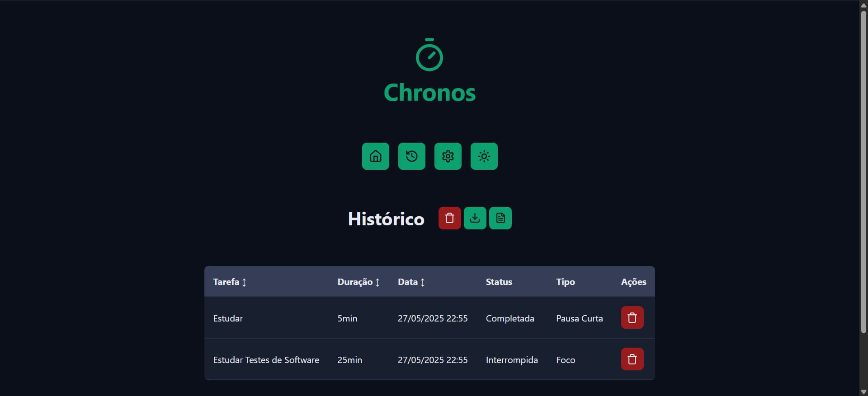Screen dimensions: 868x396
Task: Click the Chronos title text
Action: pos(429,93)
